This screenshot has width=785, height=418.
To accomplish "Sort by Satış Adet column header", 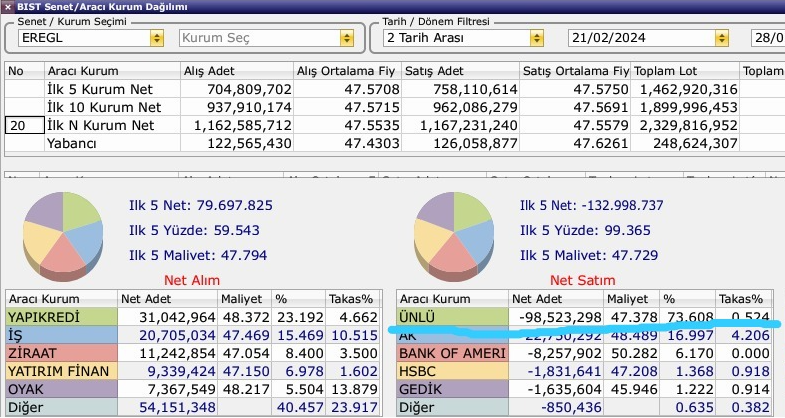I will click(x=461, y=71).
